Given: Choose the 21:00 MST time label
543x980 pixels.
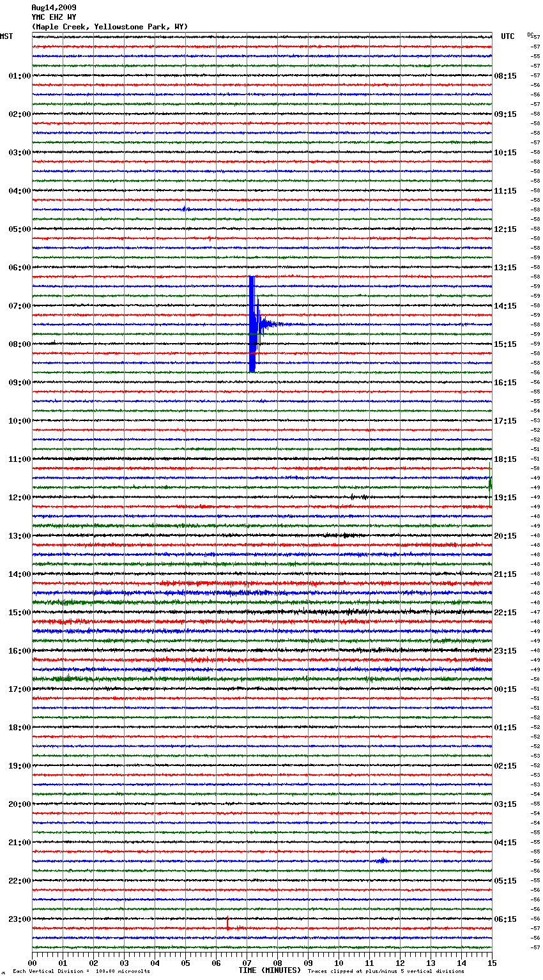Looking at the screenshot, I should [20, 843].
